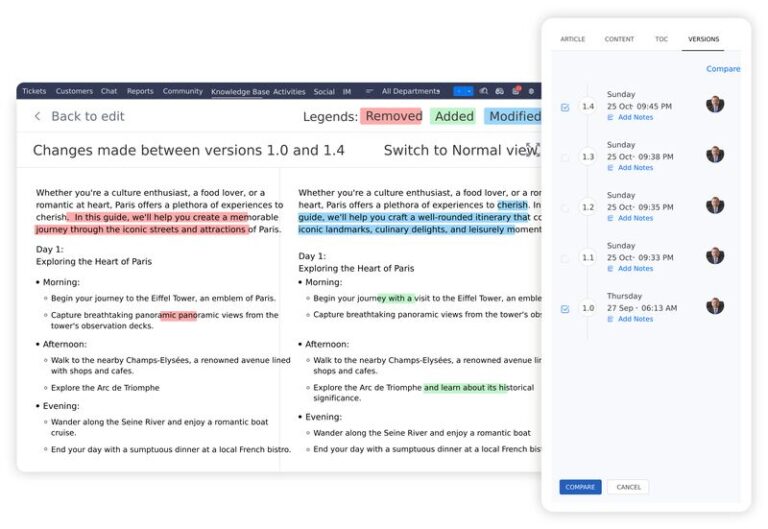Viewport: 768px width, 529px height.
Task: Check the version 1.1 checkbox
Action: point(565,259)
